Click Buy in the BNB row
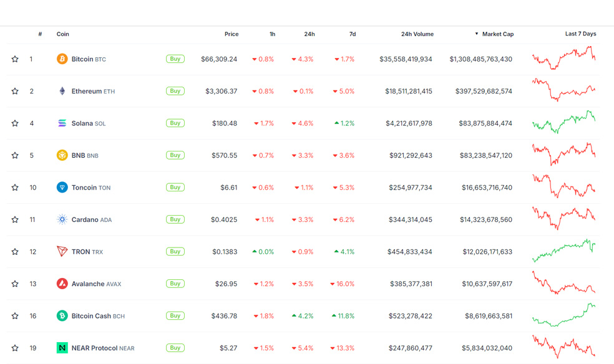The width and height of the screenshot is (614, 364). 175,155
